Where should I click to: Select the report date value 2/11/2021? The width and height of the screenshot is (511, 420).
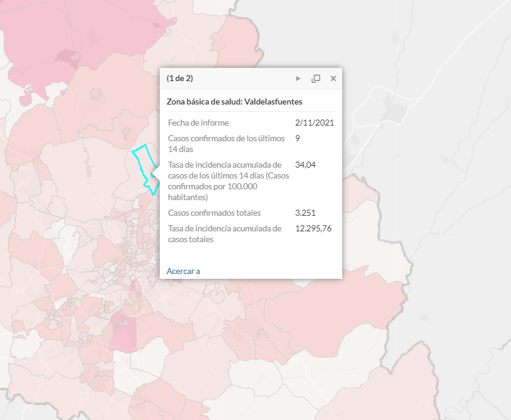click(x=315, y=123)
